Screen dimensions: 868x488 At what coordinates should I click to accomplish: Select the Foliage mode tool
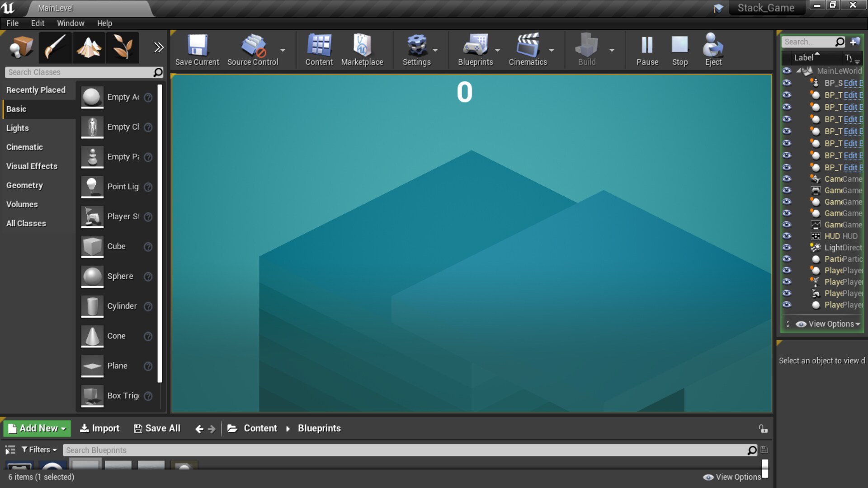[x=122, y=47]
